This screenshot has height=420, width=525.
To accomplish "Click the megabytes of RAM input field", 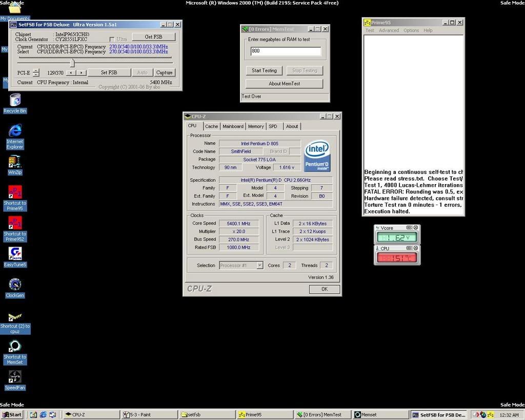I will (286, 51).
